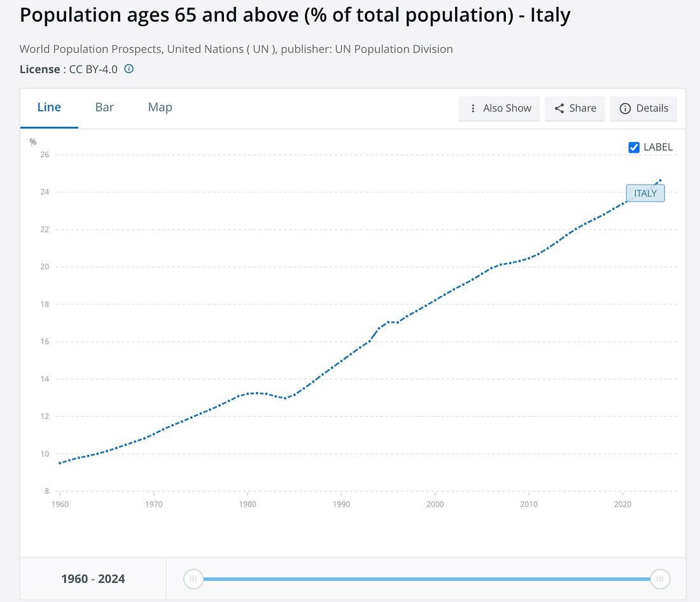Click the right year range slider handle
Viewport: 700px width, 602px height.
[x=660, y=579]
